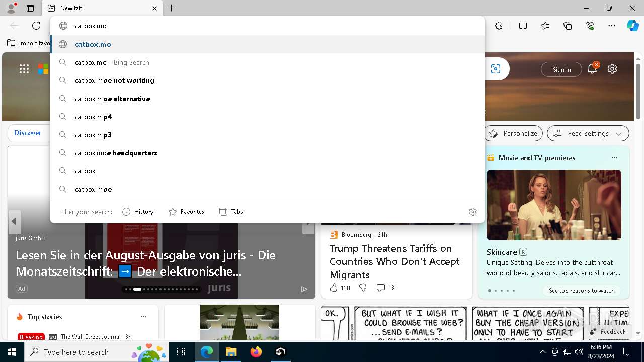The height and width of the screenshot is (362, 644).
Task: Open the tab actions menu icon
Action: click(30, 8)
